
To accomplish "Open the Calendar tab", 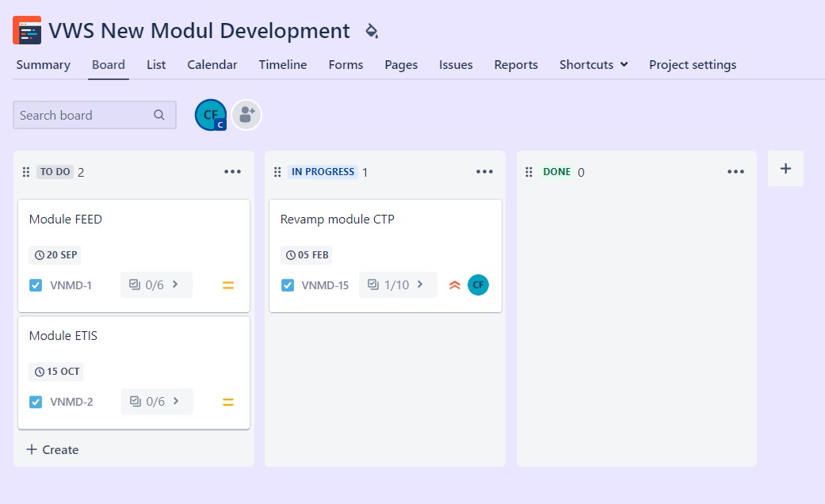I will pyautogui.click(x=212, y=65).
